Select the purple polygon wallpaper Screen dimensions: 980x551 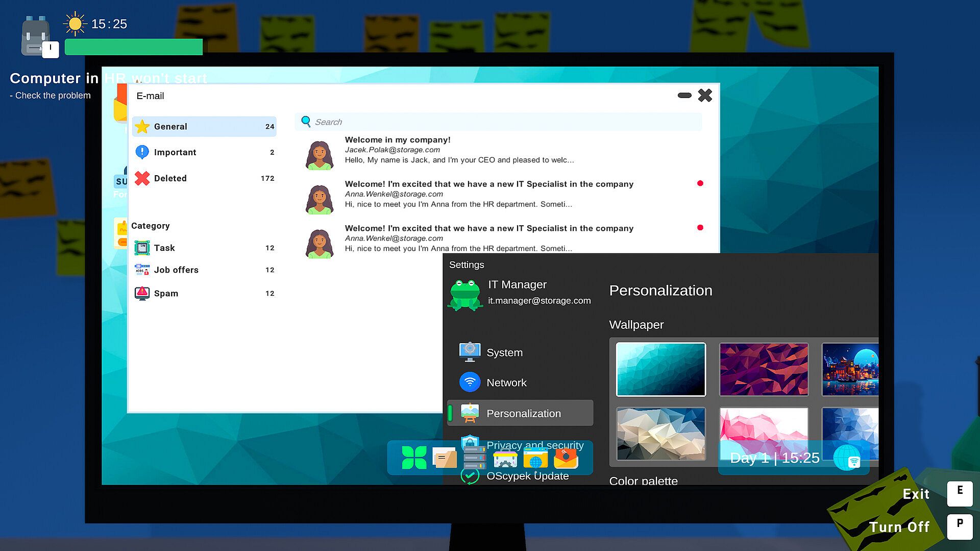point(764,369)
